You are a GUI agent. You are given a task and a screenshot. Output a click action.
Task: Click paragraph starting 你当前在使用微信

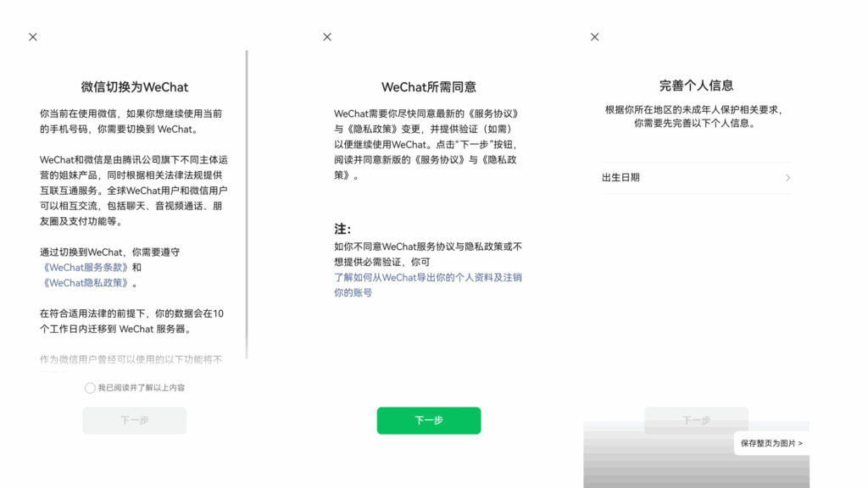(131, 121)
